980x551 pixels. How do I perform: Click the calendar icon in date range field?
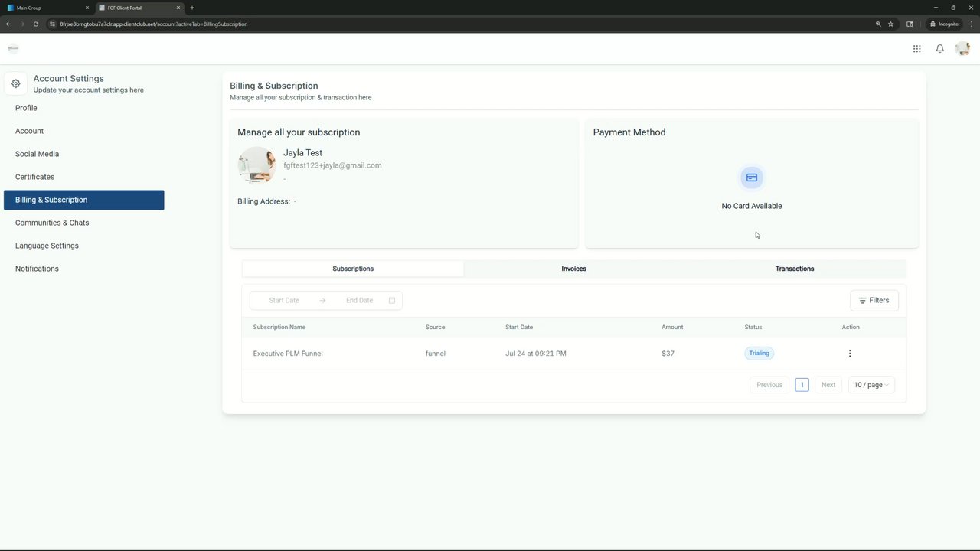392,300
